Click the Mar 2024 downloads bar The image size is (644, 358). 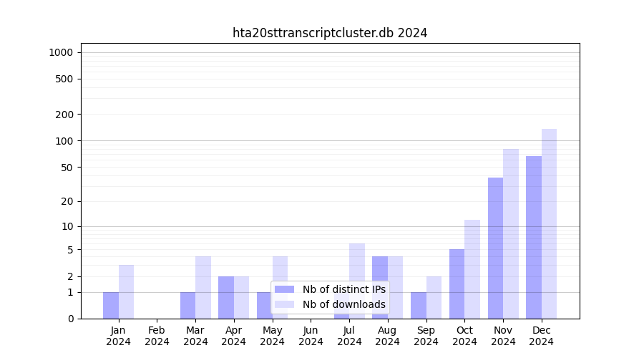pyautogui.click(x=203, y=287)
